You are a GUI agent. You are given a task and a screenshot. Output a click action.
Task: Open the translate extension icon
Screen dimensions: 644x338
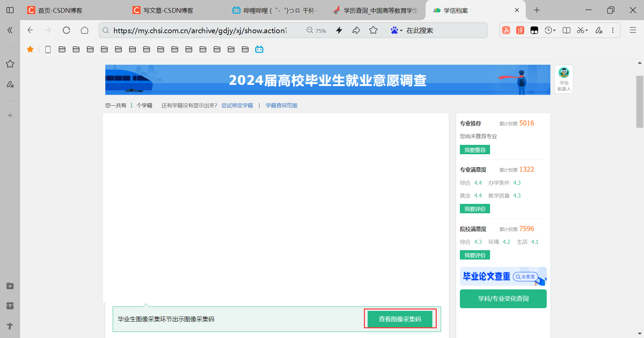520,30
